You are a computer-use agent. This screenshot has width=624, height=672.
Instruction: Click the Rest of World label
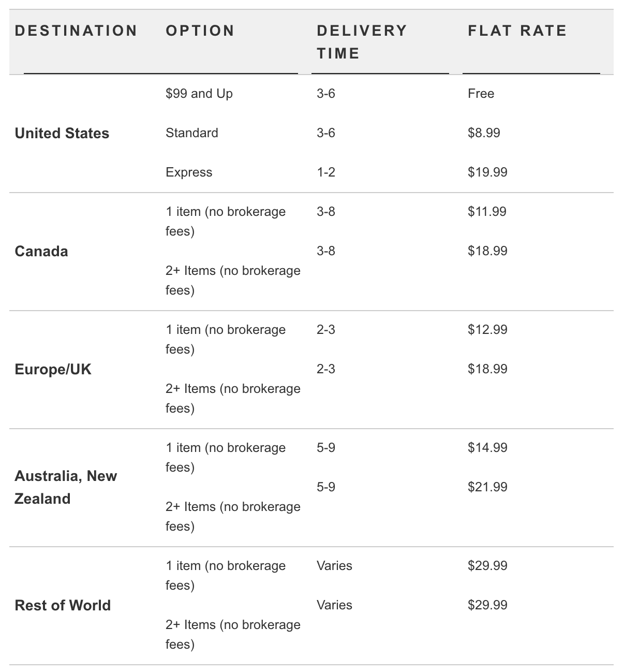click(63, 606)
